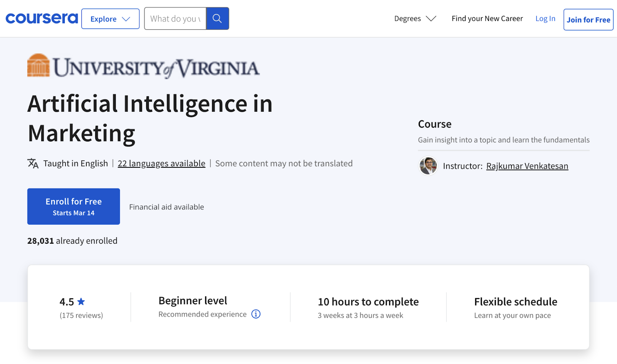Click the Log In menu item
This screenshot has width=617, height=364.
tap(545, 18)
